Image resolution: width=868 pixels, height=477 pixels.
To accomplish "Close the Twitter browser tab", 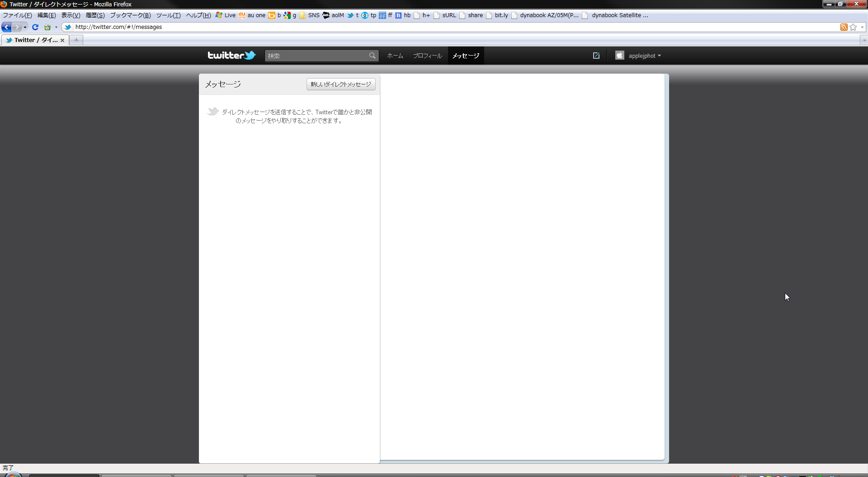I will tap(62, 40).
